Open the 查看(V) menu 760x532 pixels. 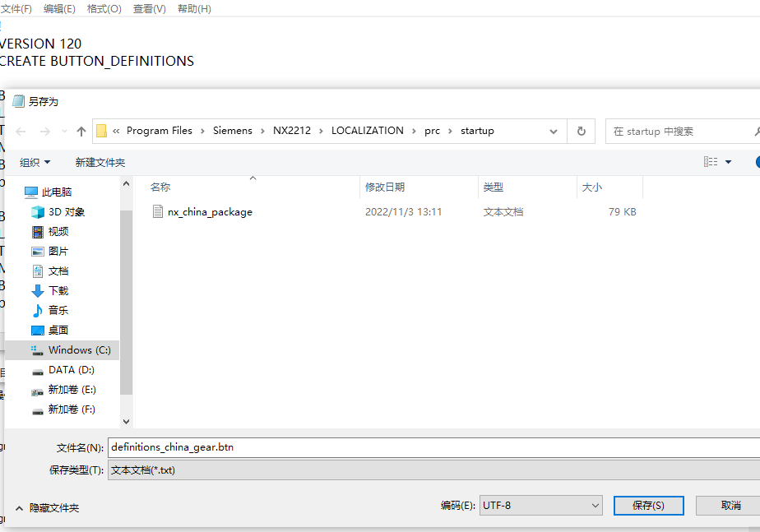tap(149, 9)
